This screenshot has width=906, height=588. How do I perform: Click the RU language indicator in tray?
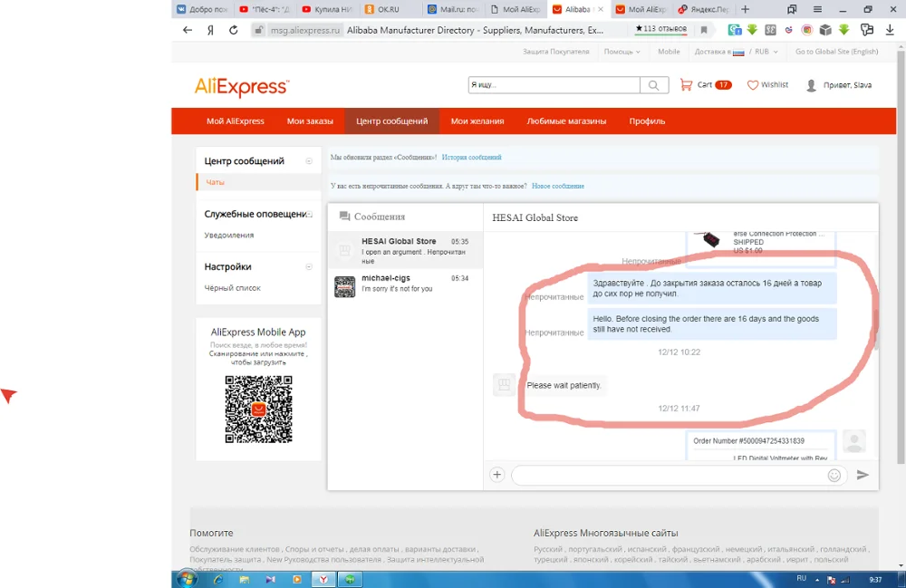802,578
